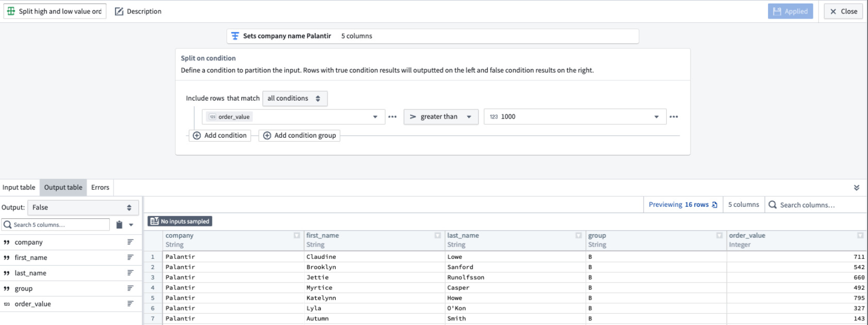Open three-dot menu right of 1000 value
Viewport: 868px width, 325px height.
coord(674,117)
